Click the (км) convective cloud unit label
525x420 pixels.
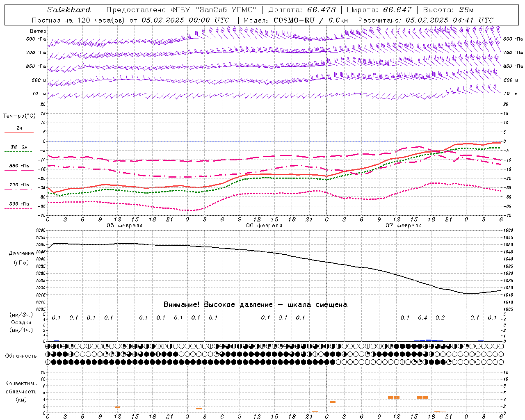(21, 399)
